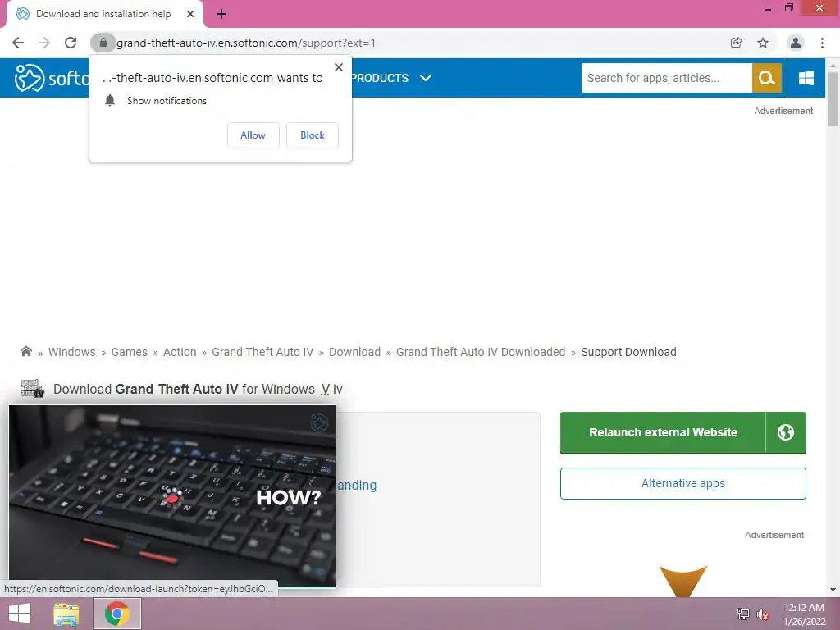Open the Download breadcrumb link
Viewport: 840px width, 630px height.
coord(354,352)
